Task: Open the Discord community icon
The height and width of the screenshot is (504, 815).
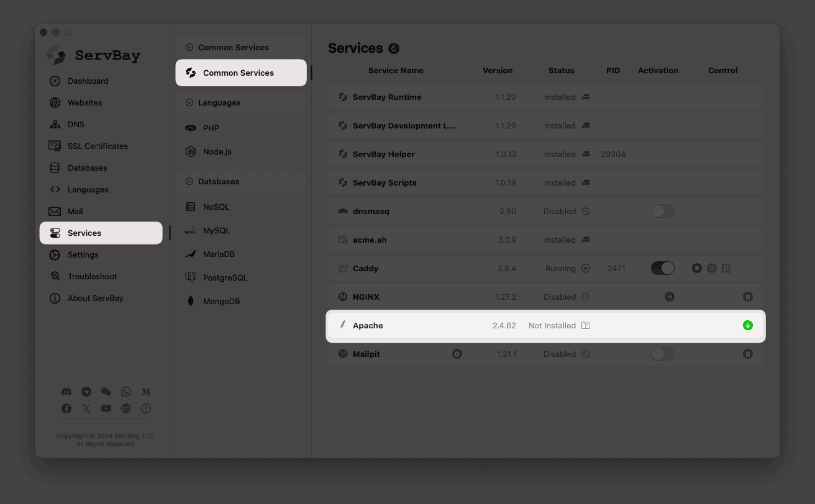Action: (x=66, y=392)
